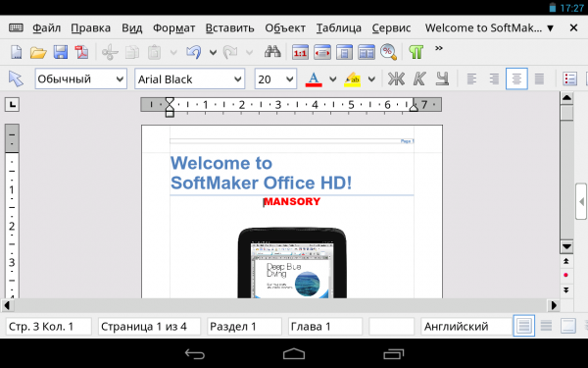Expand the sidebar with the side handle
588x368 pixels.
click(x=581, y=201)
